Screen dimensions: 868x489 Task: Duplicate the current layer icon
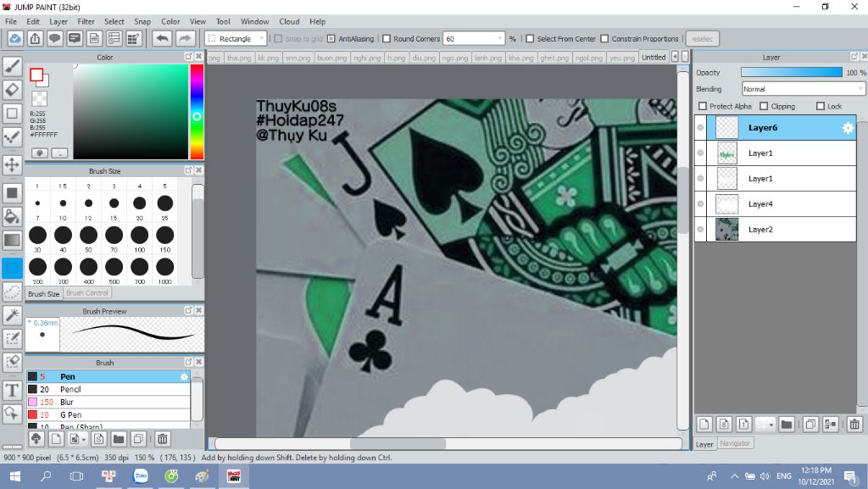coord(810,425)
